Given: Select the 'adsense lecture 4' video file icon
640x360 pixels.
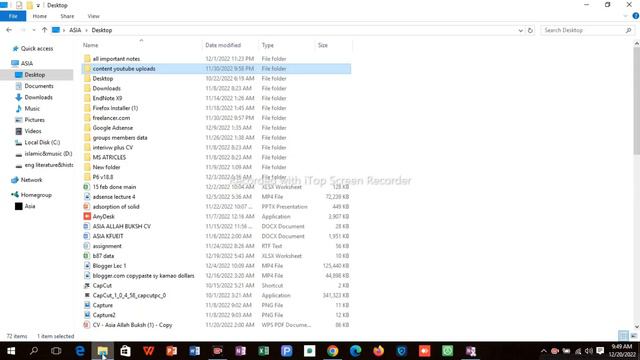Looking at the screenshot, I should coord(87,197).
